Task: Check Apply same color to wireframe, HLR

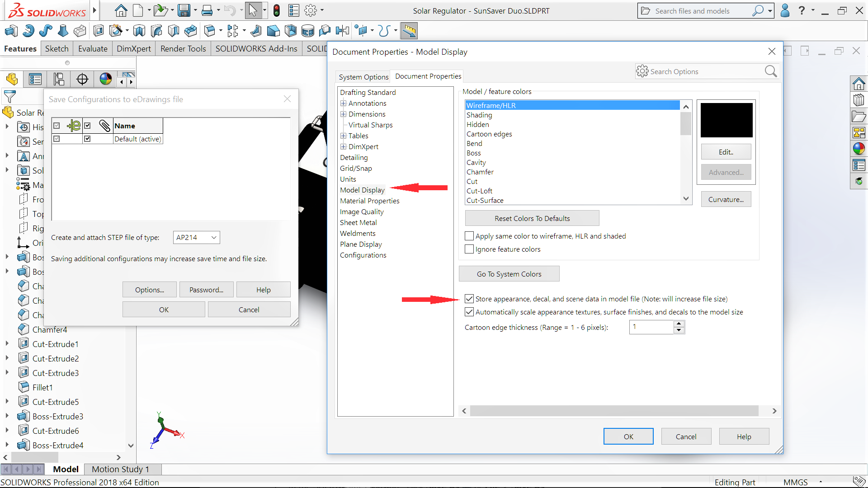Action: point(469,236)
